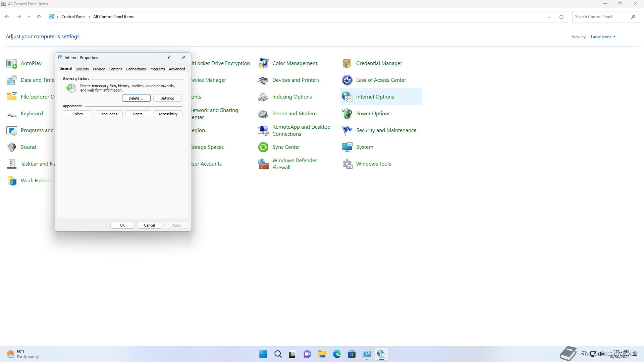The image size is (644, 362).
Task: Open the Color Management icon
Action: coord(263,63)
